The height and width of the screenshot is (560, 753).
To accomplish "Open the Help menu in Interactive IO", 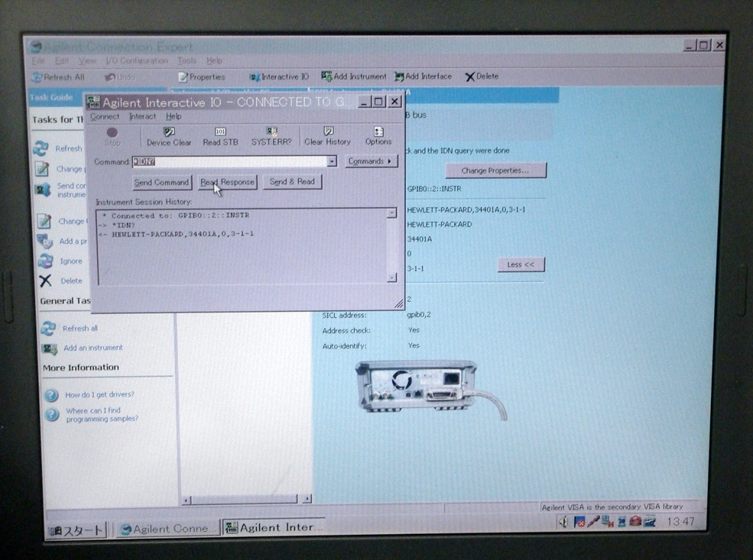I will [x=174, y=116].
